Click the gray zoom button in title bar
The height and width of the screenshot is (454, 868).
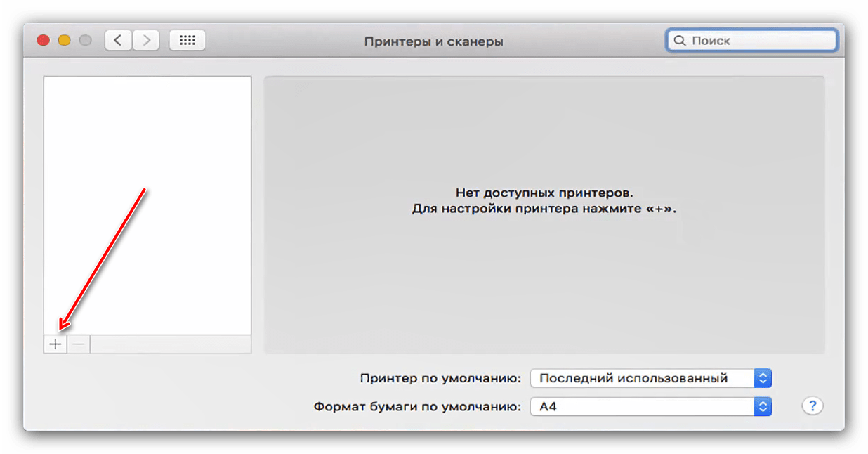(x=86, y=40)
